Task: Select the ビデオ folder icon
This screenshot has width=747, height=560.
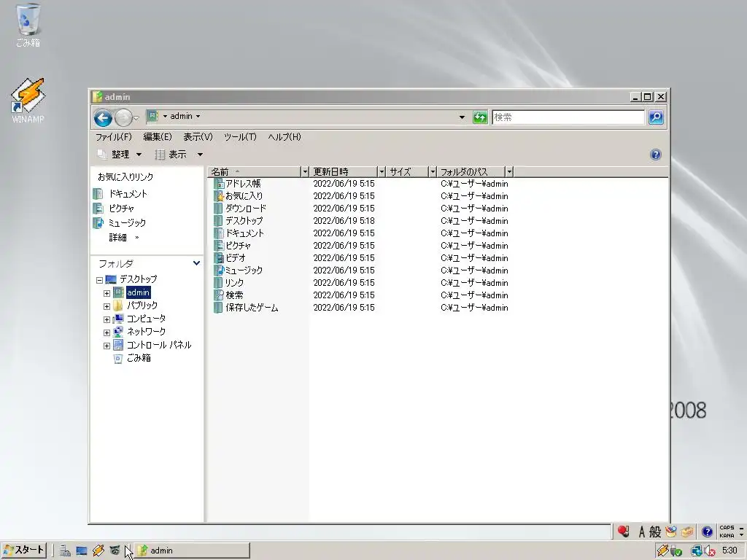Action: coord(218,257)
